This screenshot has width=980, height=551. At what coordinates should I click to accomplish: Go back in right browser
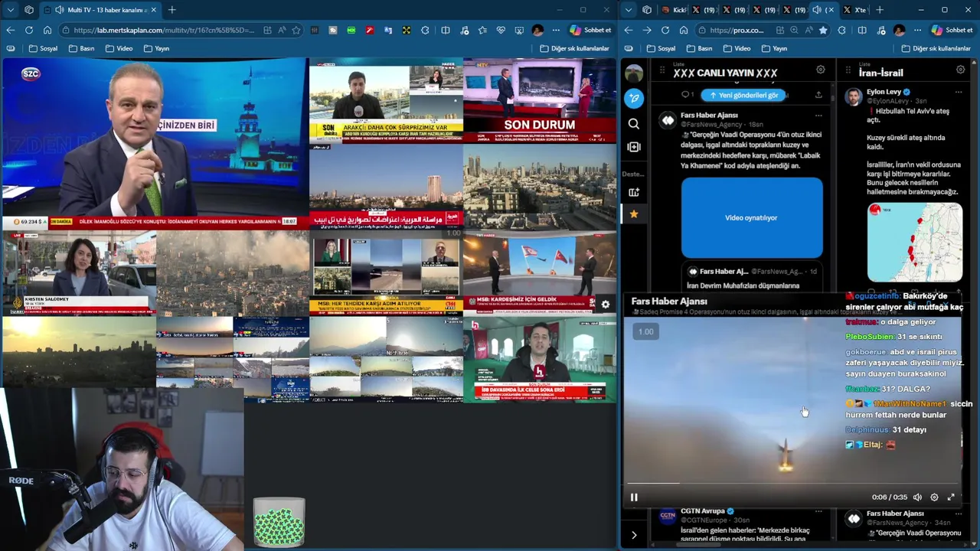click(x=629, y=30)
